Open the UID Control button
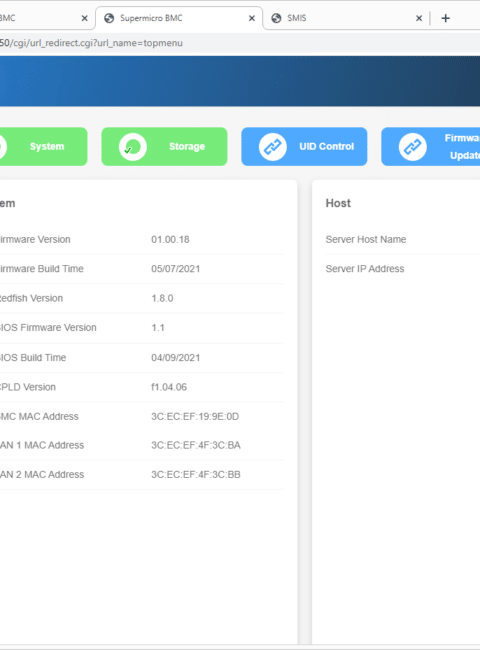Image resolution: width=480 pixels, height=650 pixels. click(304, 146)
